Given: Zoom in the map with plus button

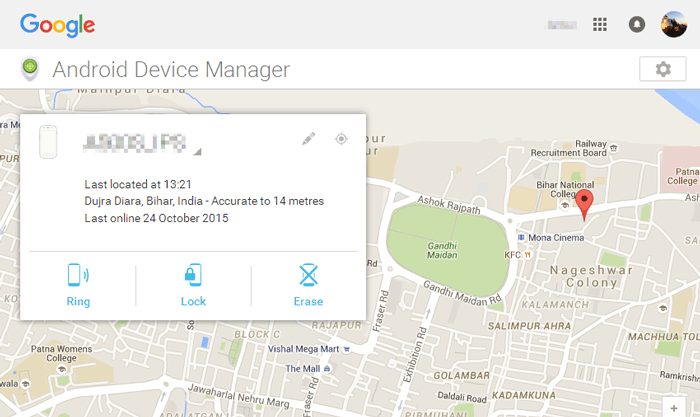Looking at the screenshot, I should pyautogui.click(x=674, y=408).
